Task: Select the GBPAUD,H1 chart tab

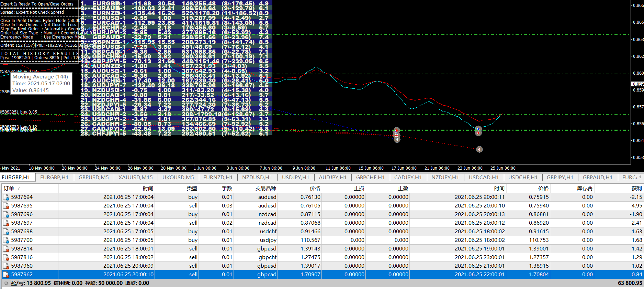Action: [597, 178]
